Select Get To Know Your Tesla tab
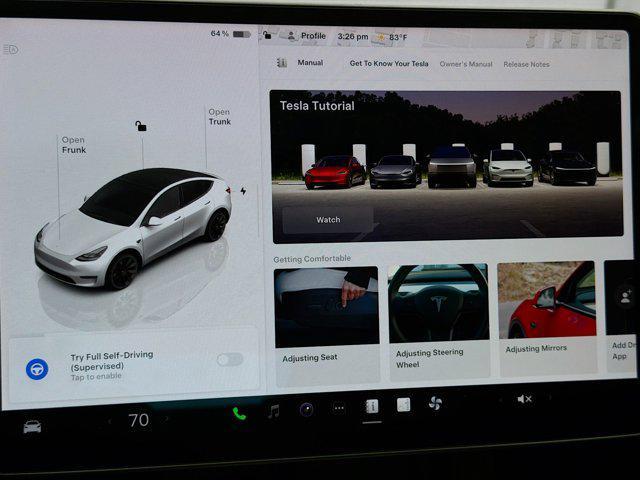 click(389, 63)
